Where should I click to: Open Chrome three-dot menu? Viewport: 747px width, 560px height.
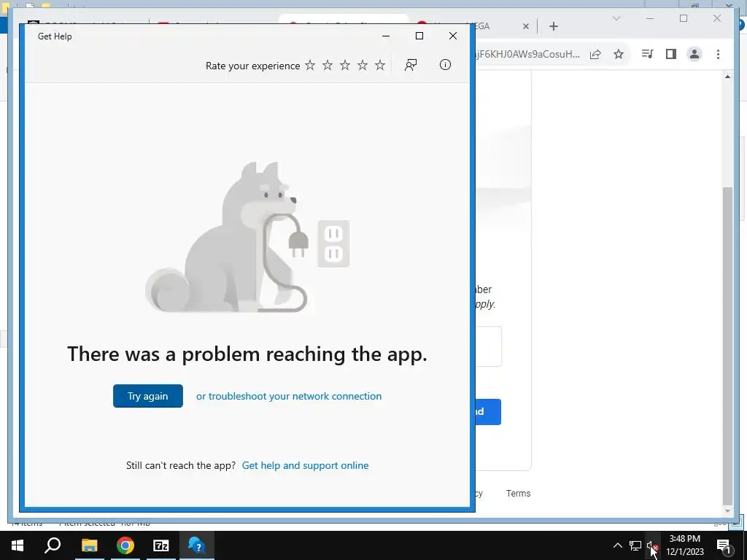718,54
